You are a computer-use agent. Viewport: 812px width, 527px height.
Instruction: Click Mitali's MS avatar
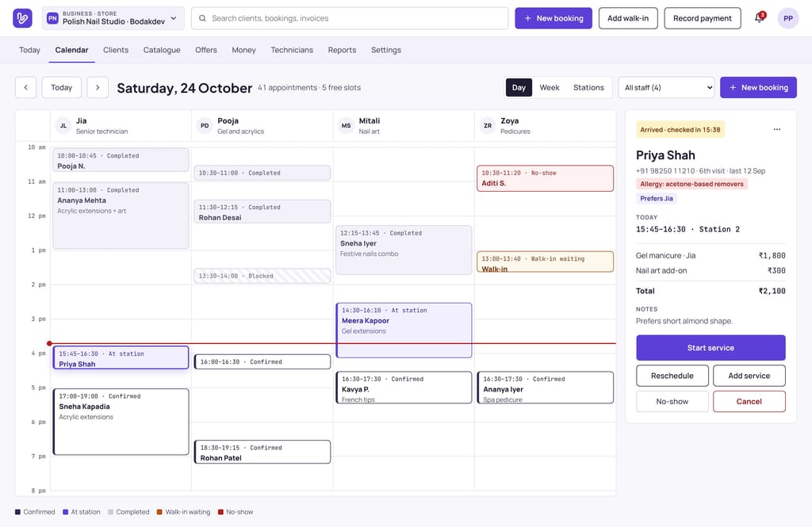346,125
